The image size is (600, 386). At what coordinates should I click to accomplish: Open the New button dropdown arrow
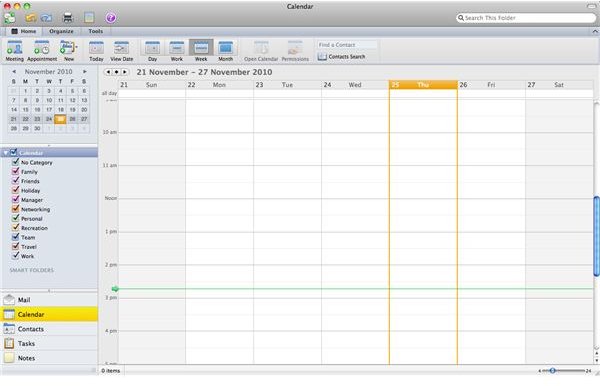(x=77, y=47)
